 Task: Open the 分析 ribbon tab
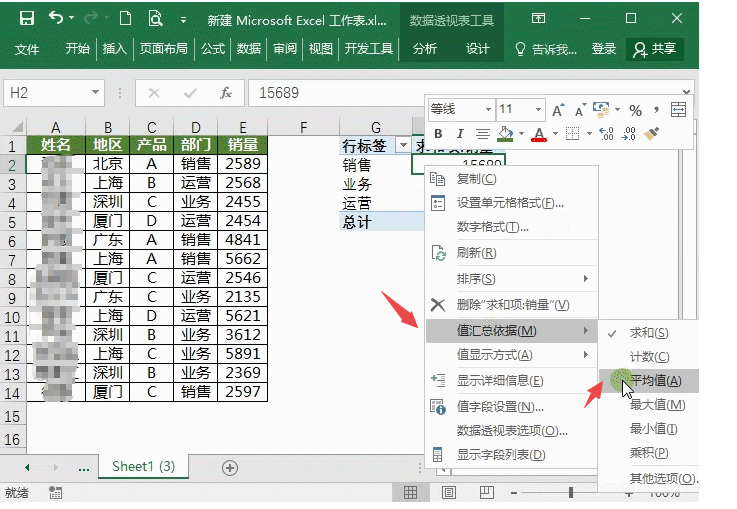coord(424,48)
